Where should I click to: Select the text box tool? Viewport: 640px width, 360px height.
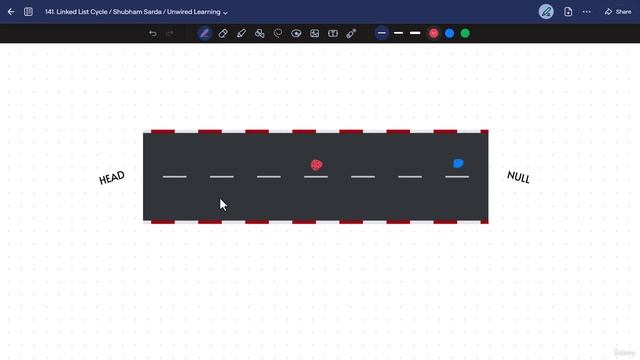(x=333, y=33)
